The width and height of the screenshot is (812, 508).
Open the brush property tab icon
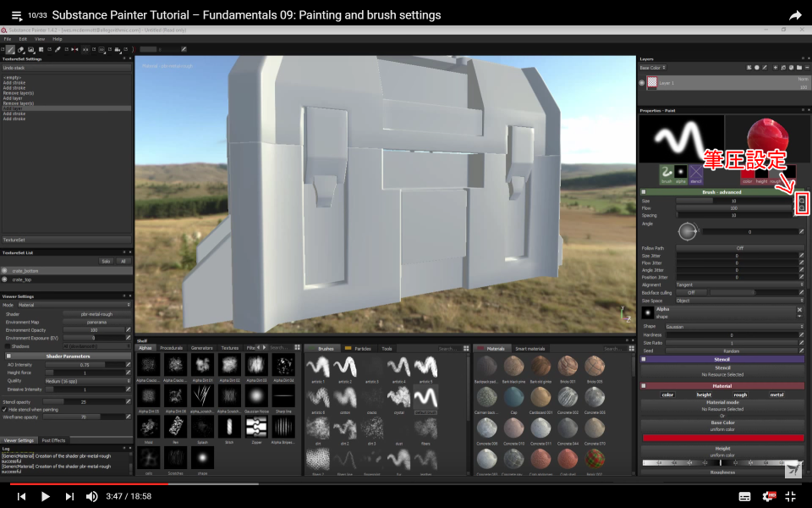667,174
